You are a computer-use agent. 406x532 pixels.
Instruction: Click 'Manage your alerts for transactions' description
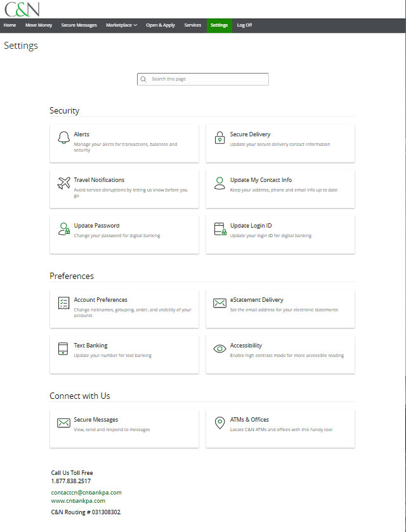(x=126, y=147)
